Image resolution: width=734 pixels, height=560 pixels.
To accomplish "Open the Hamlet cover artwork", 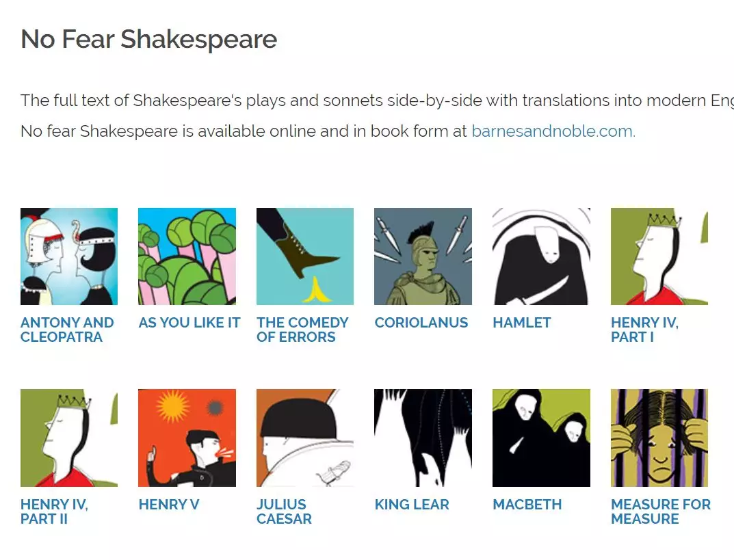I will click(x=541, y=256).
